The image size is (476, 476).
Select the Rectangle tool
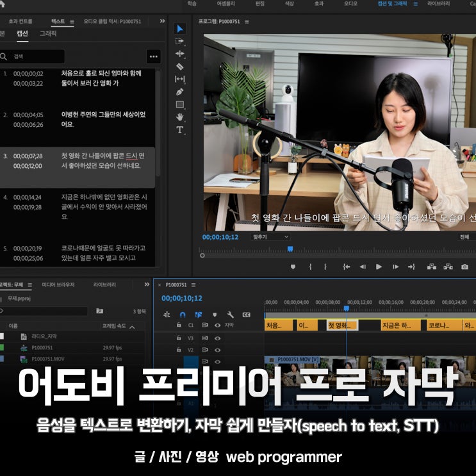[180, 104]
